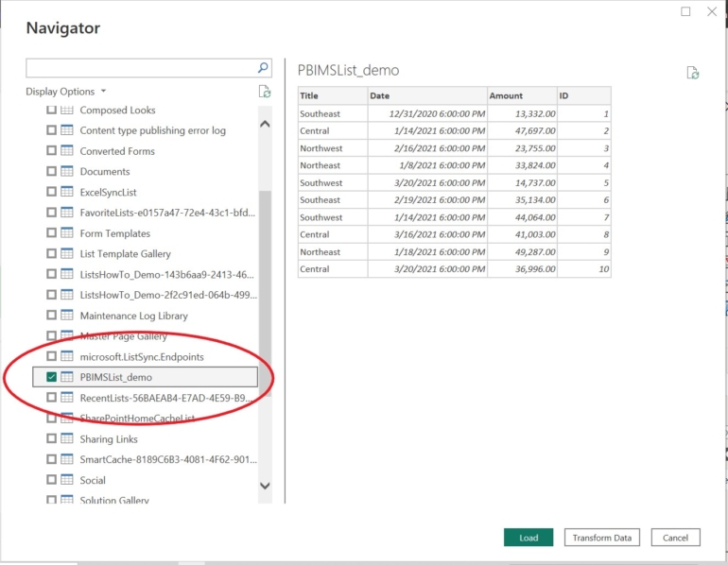Image resolution: width=728 pixels, height=565 pixels.
Task: Click the Amount column header
Action: click(x=505, y=95)
